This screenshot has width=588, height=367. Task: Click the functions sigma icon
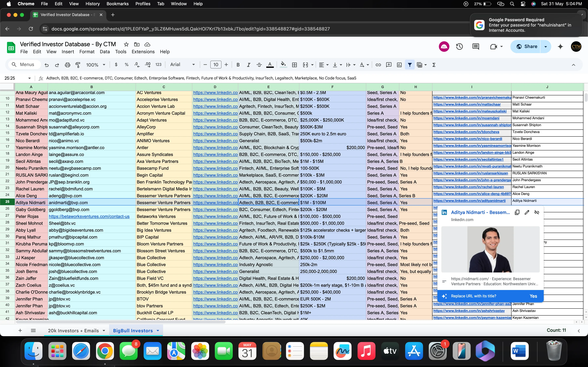(x=434, y=65)
